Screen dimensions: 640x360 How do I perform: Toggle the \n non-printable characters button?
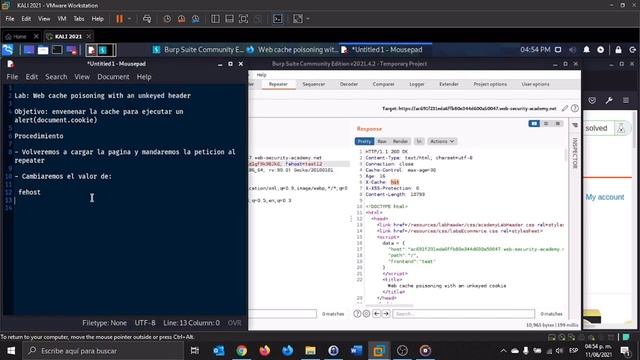(x=419, y=141)
